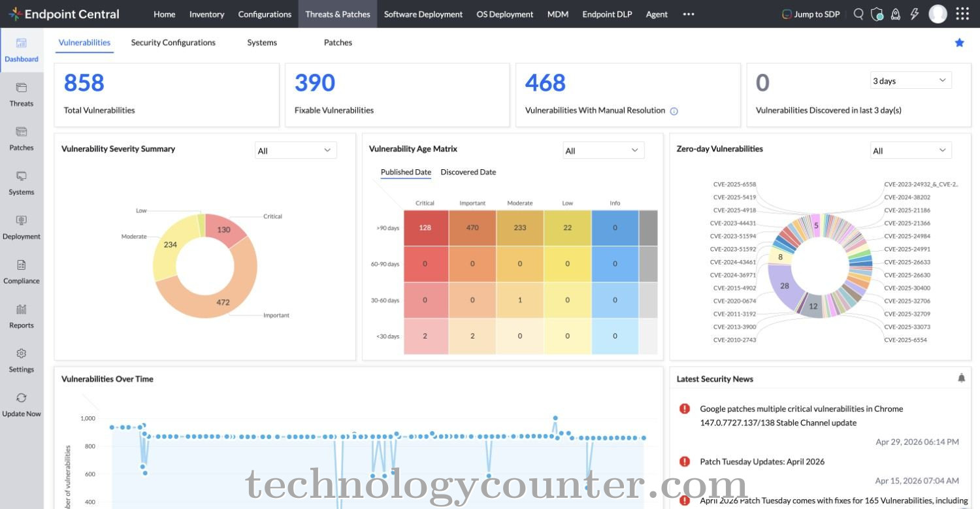
Task: Click the Endpoint Central logo
Action: [64, 14]
